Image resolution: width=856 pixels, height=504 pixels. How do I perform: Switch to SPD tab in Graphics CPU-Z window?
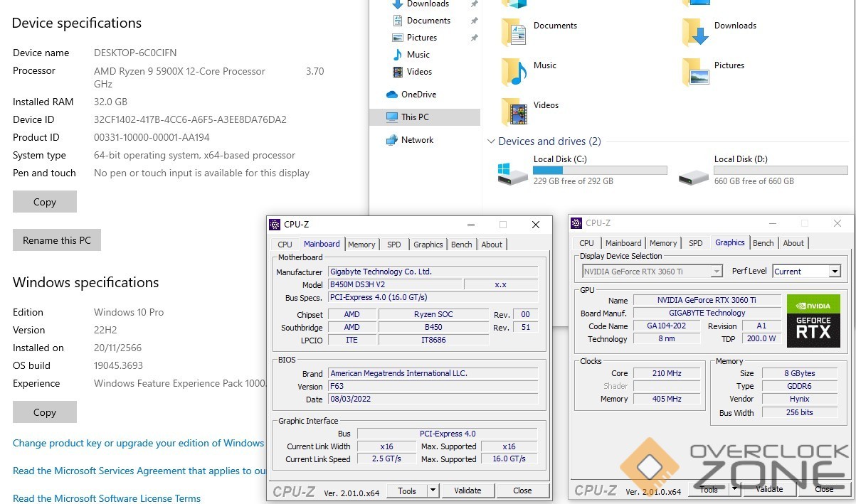(x=696, y=243)
